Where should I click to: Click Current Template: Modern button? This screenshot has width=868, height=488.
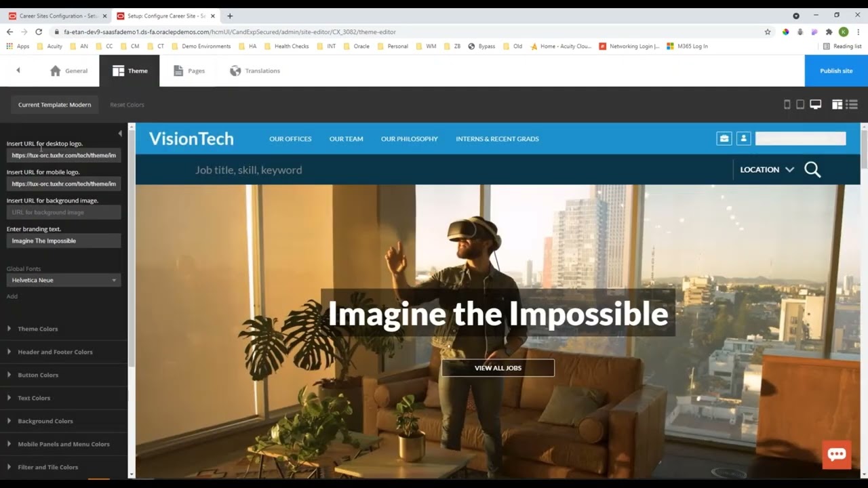pos(54,104)
